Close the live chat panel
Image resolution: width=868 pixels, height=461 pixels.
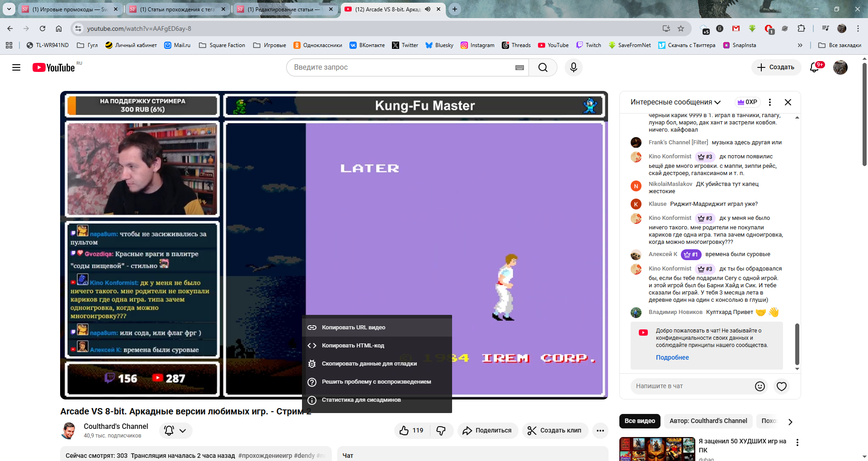click(788, 102)
